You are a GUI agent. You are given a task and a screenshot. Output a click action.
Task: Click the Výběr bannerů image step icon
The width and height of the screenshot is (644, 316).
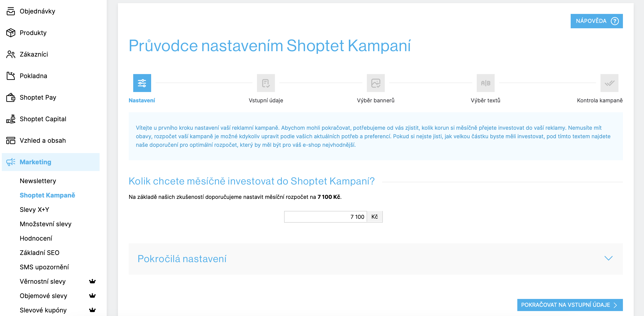point(376,83)
